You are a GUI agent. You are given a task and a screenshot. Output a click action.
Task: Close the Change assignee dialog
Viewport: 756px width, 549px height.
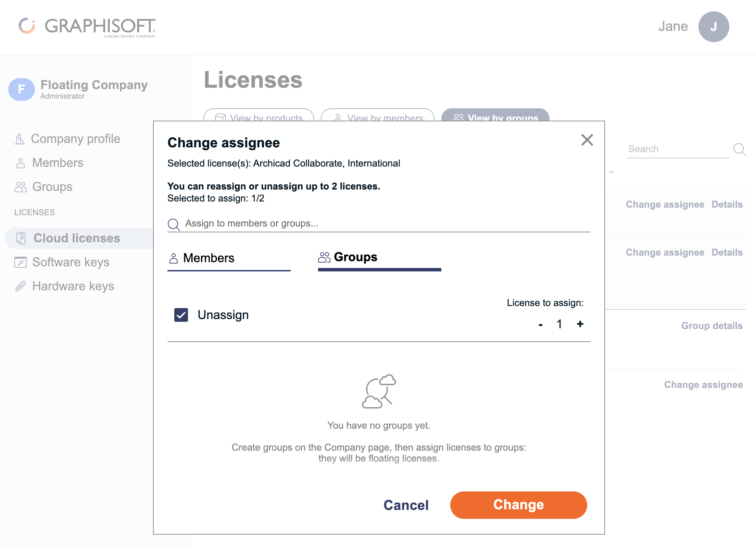click(587, 140)
